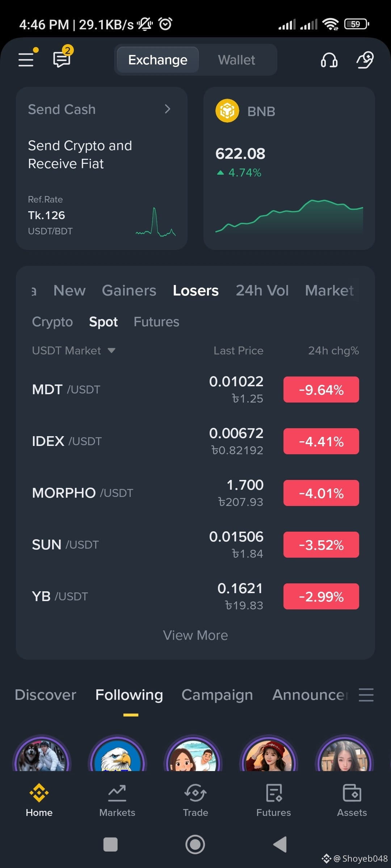The width and height of the screenshot is (391, 868).
Task: Switch toggle to Wallet mode
Action: (x=237, y=60)
